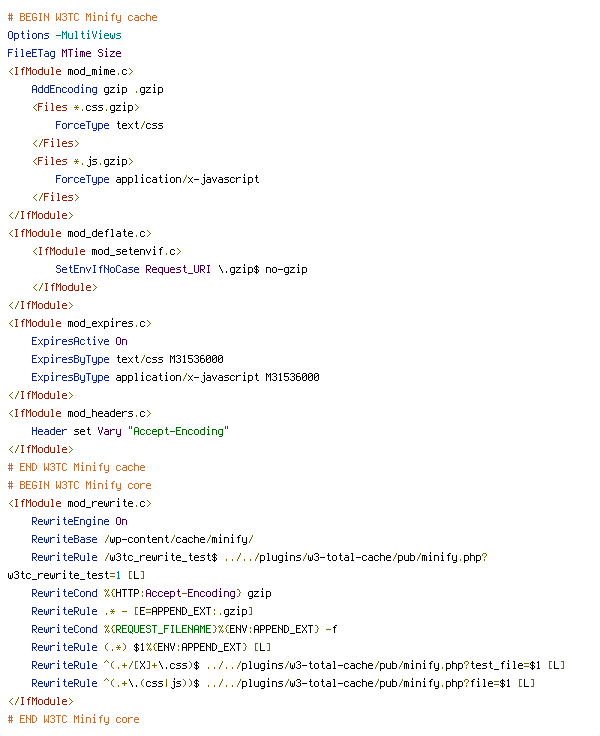The image size is (600, 736).
Task: Click the 'ExpiresActive On' line
Action: (x=79, y=341)
